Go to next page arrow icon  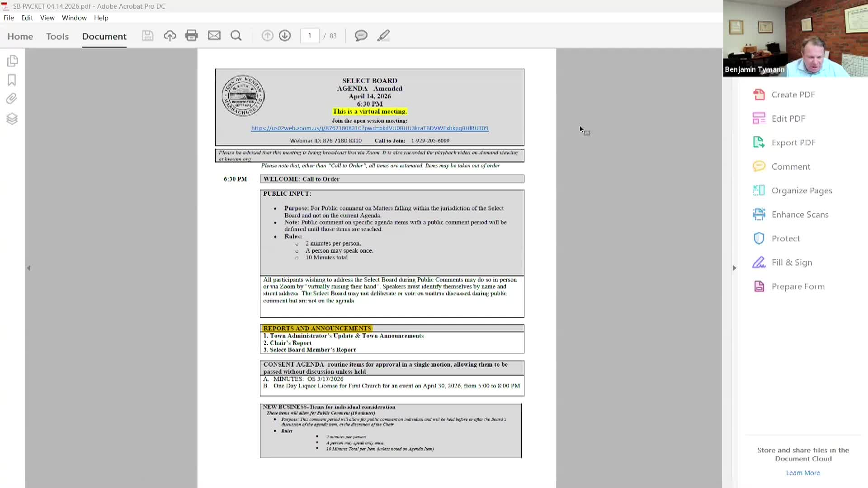click(285, 36)
